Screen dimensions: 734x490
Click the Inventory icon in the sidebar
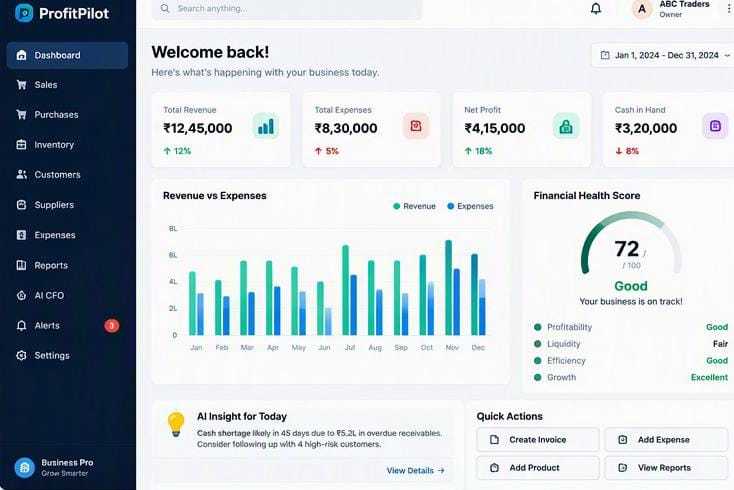[x=22, y=145]
